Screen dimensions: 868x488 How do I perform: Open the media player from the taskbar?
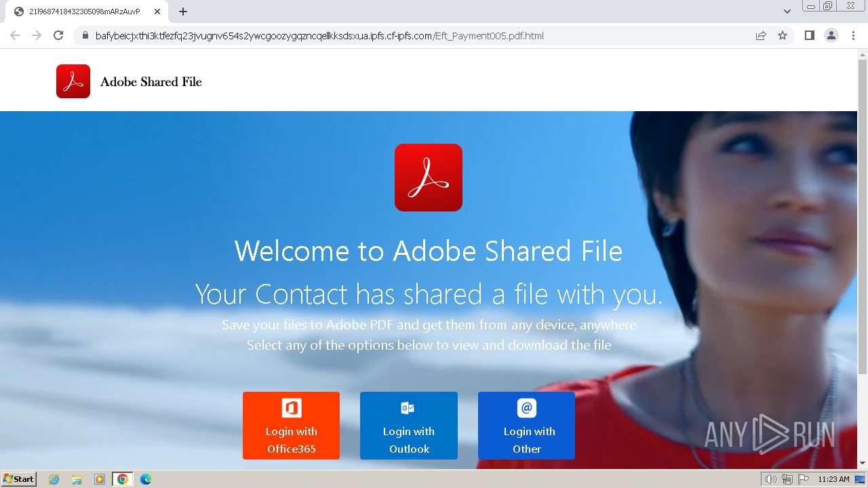pos(100,479)
